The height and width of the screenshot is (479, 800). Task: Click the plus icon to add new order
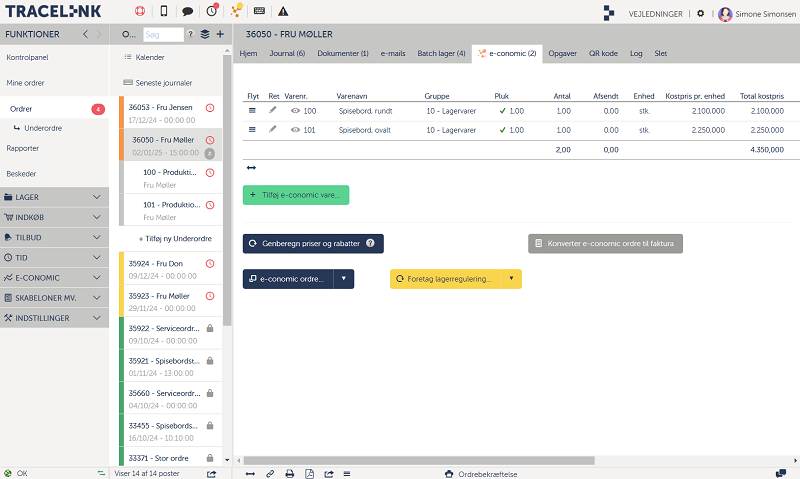(x=220, y=34)
